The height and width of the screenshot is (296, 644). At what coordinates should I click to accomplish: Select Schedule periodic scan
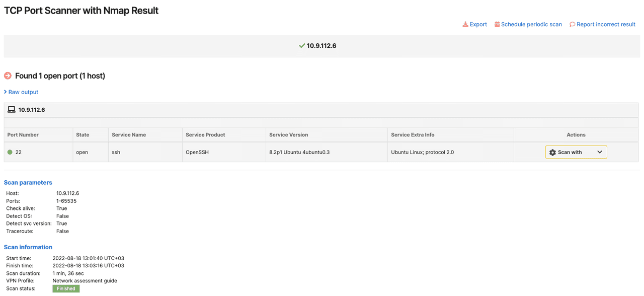[532, 24]
